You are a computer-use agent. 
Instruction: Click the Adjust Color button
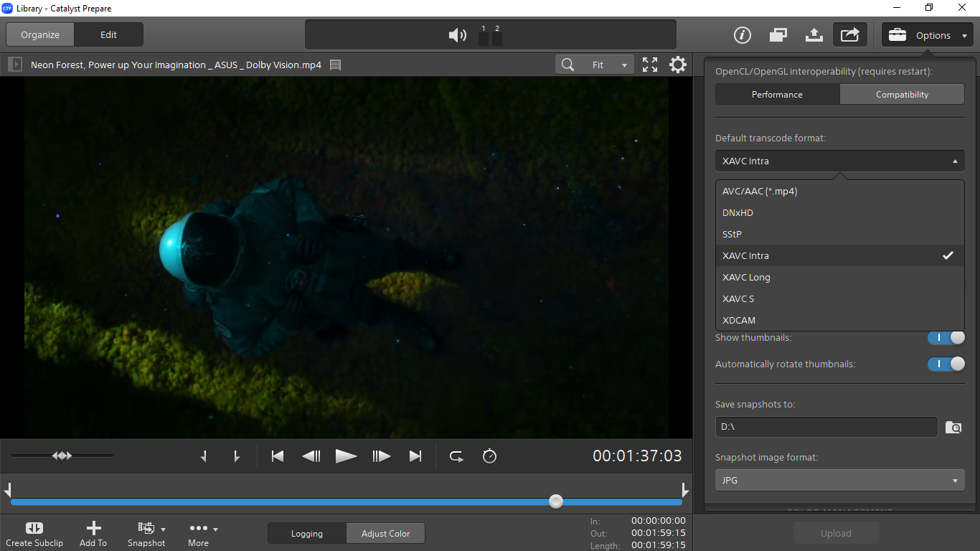[385, 533]
